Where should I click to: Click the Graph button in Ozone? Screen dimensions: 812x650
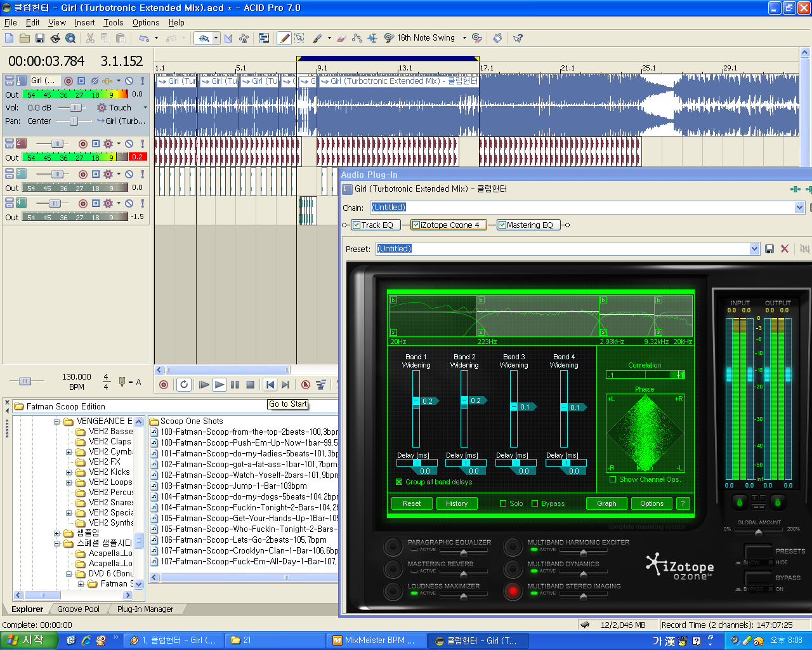point(606,503)
